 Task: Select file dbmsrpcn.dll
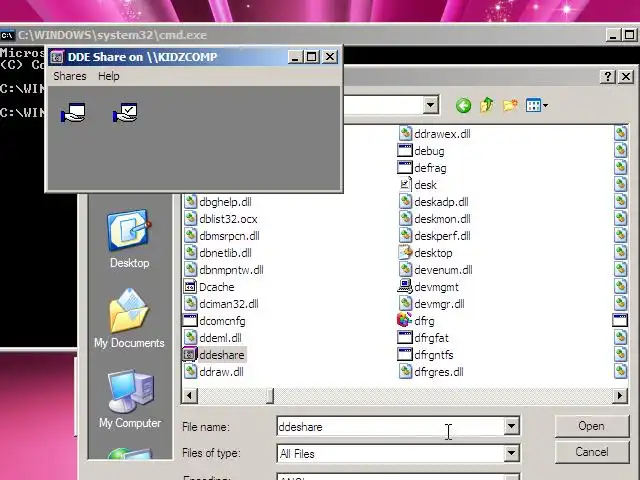click(222, 236)
